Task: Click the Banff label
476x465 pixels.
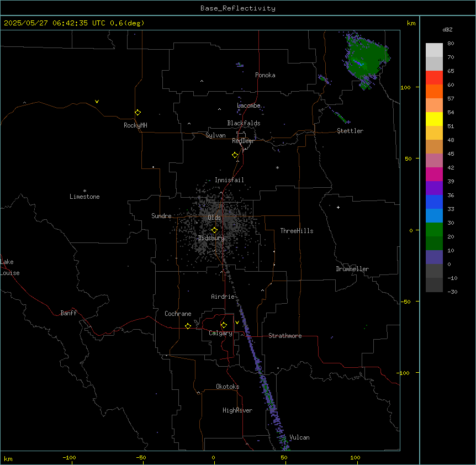Action: pos(68,313)
